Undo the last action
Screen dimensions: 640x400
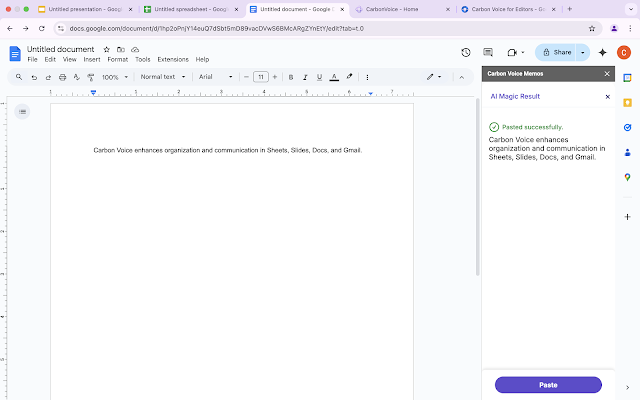click(34, 77)
